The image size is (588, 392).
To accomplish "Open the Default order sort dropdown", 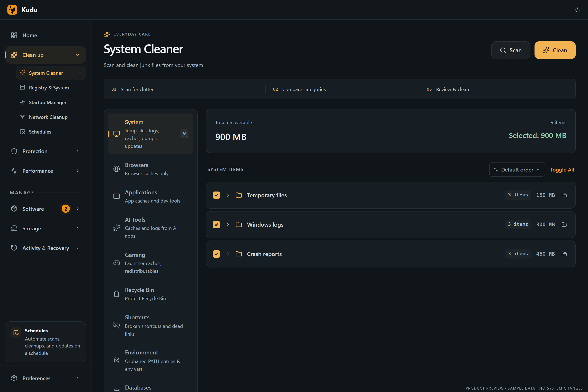I will click(517, 169).
